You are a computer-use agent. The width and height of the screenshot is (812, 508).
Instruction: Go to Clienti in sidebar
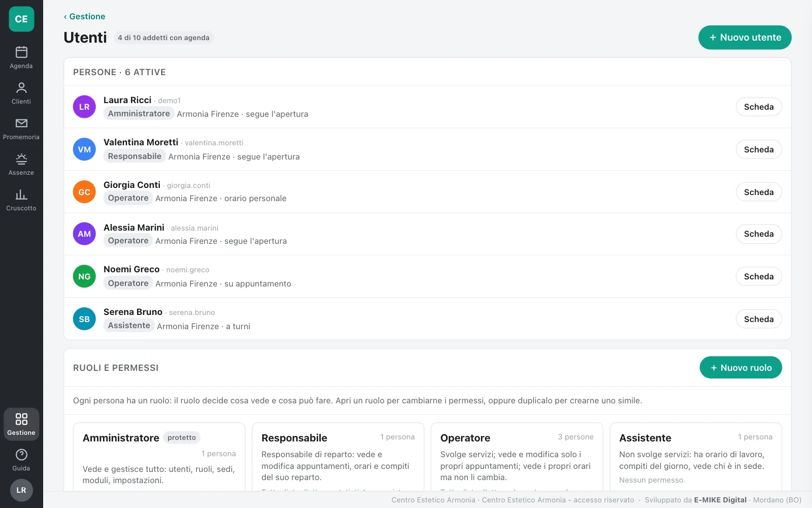point(21,93)
